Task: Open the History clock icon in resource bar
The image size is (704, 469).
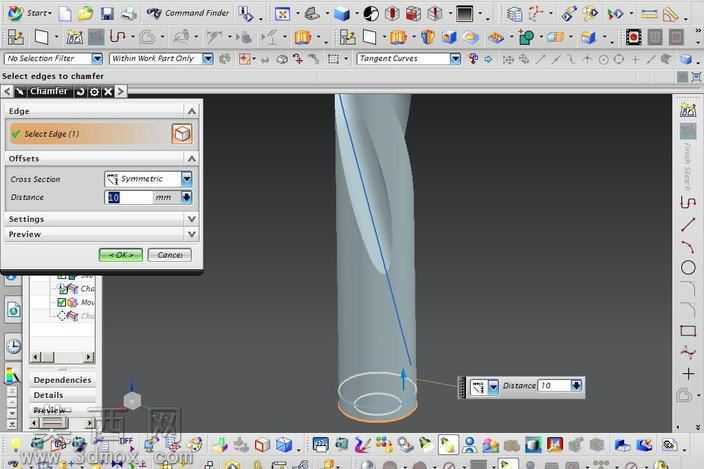Action: coord(14,346)
